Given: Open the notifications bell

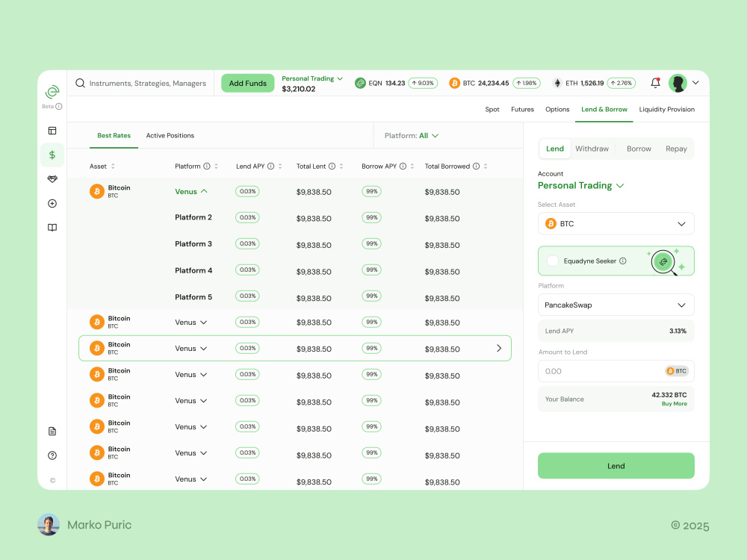Looking at the screenshot, I should (656, 82).
